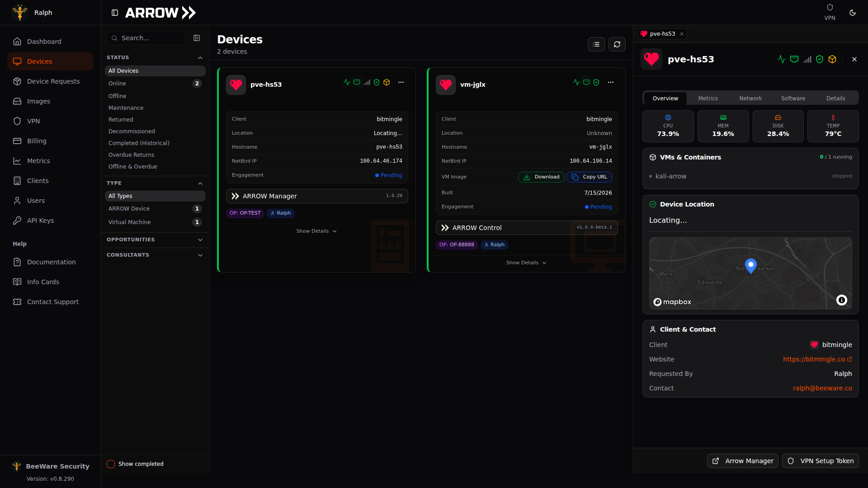Click in the device Search field

coord(146,38)
